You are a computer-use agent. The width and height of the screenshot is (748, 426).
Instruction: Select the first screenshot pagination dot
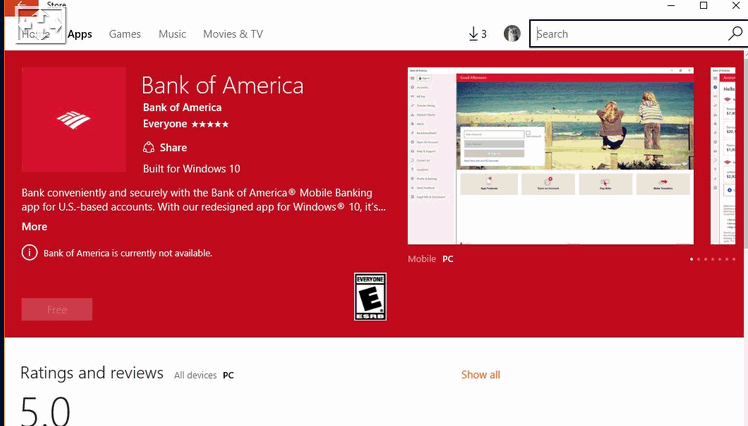click(691, 259)
